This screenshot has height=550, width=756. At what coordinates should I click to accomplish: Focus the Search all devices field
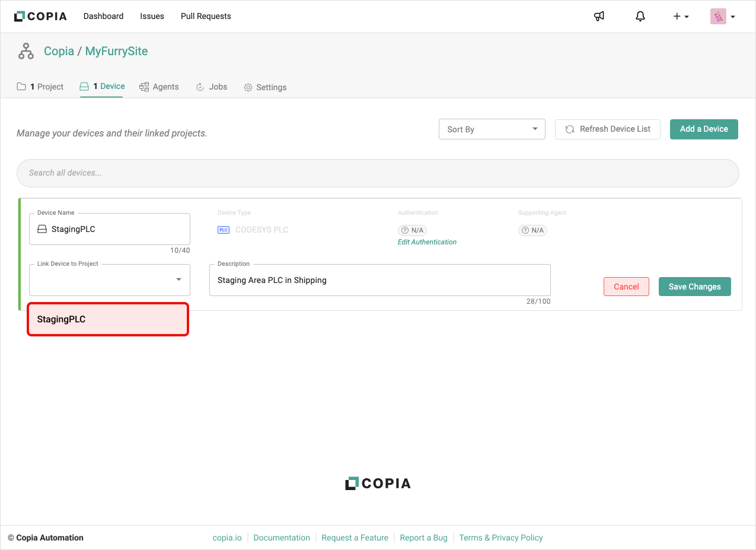[x=378, y=173]
